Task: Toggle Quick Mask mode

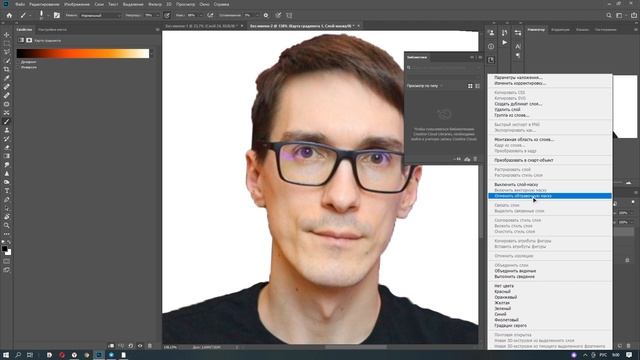Action: [7, 261]
